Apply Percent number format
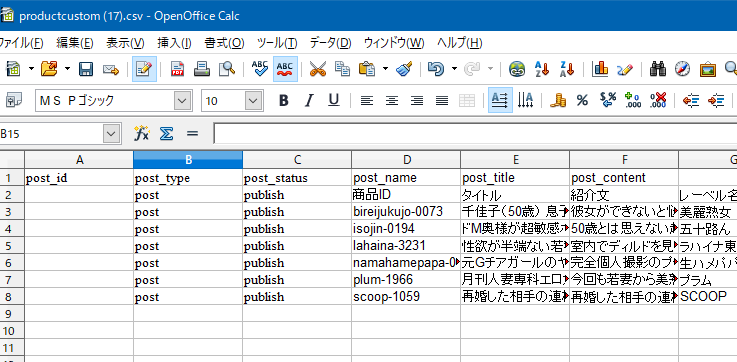Image resolution: width=737 pixels, height=362 pixels. tap(583, 100)
